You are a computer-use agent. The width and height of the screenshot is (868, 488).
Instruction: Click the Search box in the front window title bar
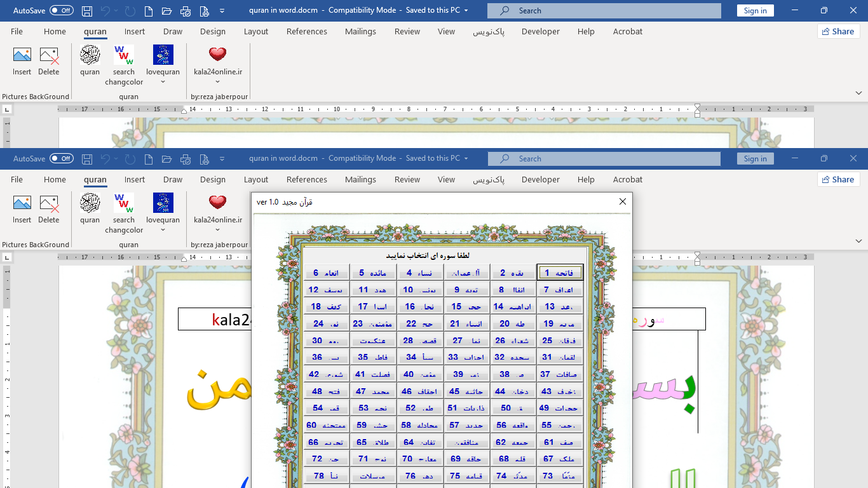(x=605, y=159)
